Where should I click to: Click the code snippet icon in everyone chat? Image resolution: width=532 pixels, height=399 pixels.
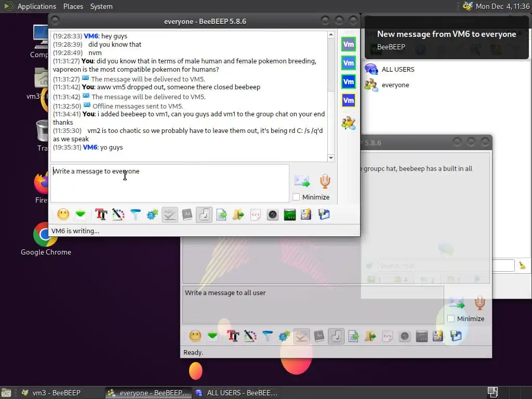click(256, 215)
